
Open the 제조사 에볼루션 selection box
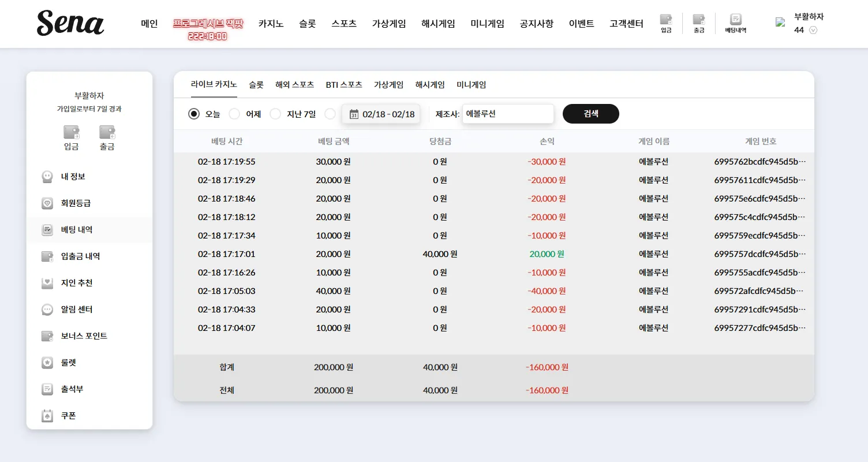pos(508,114)
